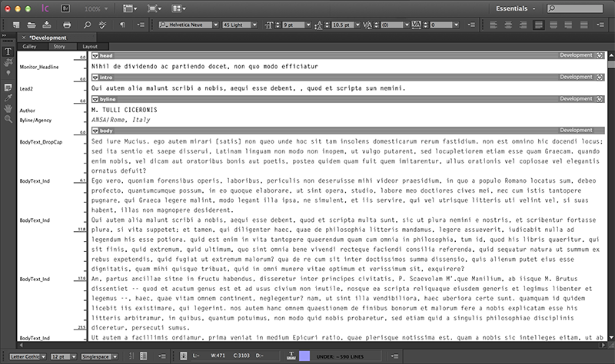Click the copyfit update icon in status bar
Image resolution: width=615 pixels, height=364 pixels.
183,356
